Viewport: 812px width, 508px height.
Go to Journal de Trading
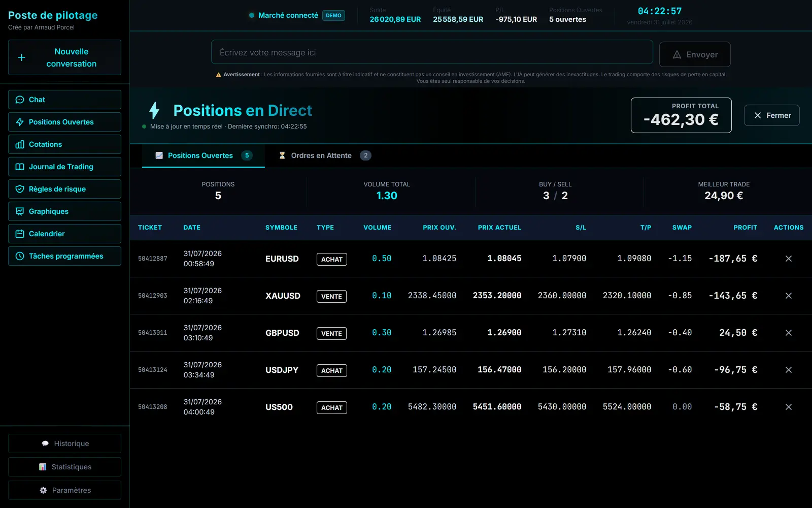point(64,167)
